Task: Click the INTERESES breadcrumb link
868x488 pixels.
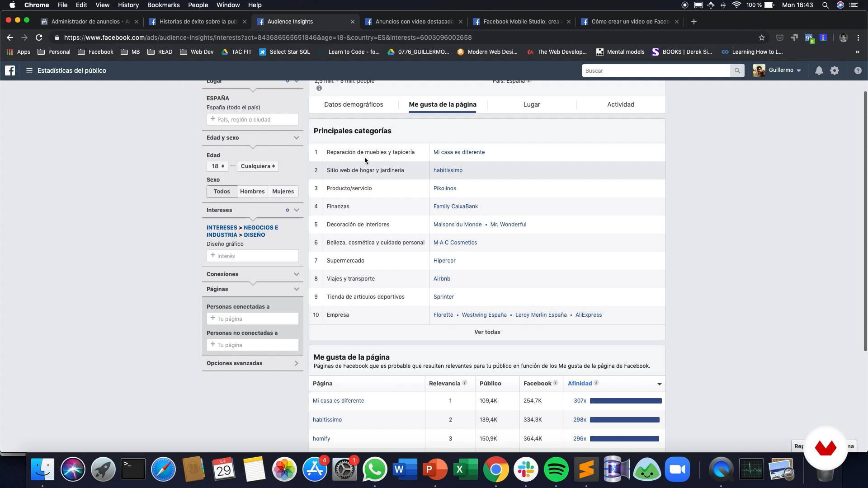Action: point(222,228)
